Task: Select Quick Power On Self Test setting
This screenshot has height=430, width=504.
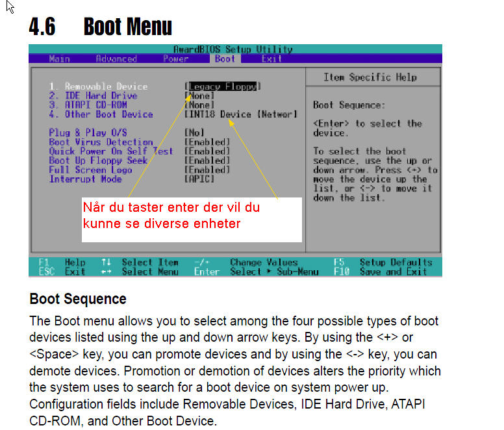Action: tap(111, 151)
